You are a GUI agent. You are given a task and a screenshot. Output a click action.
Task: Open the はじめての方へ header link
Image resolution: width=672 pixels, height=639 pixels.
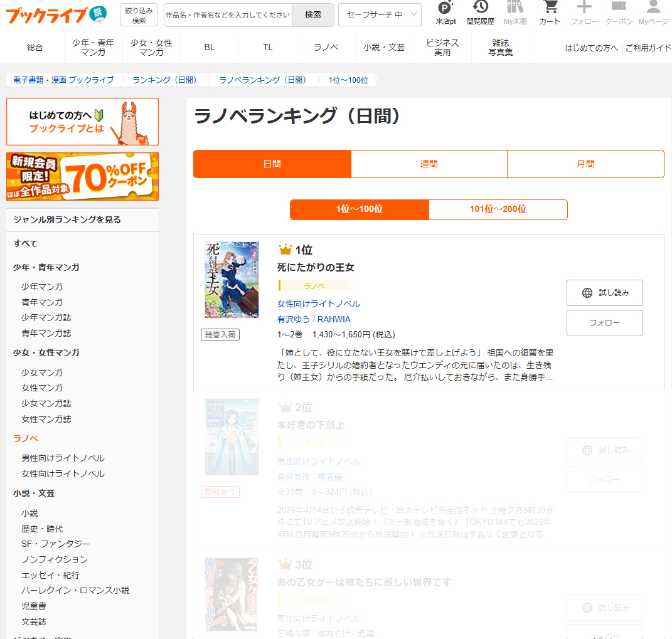click(592, 48)
